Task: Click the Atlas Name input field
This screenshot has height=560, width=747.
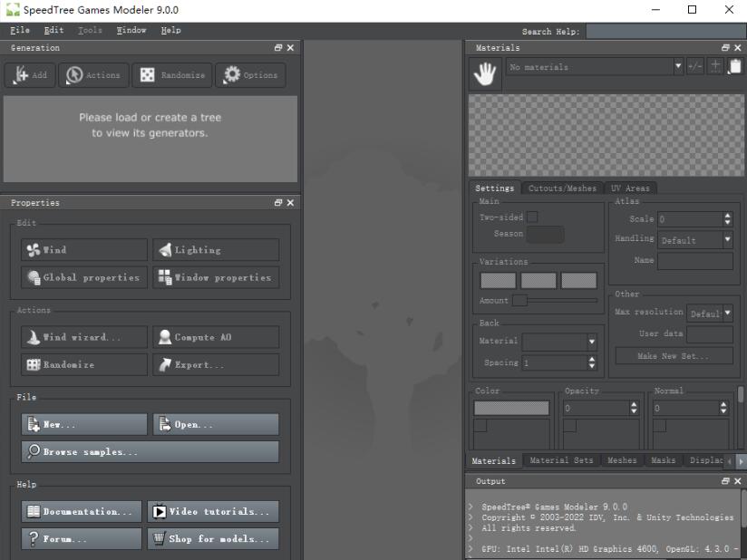Action: coord(695,260)
